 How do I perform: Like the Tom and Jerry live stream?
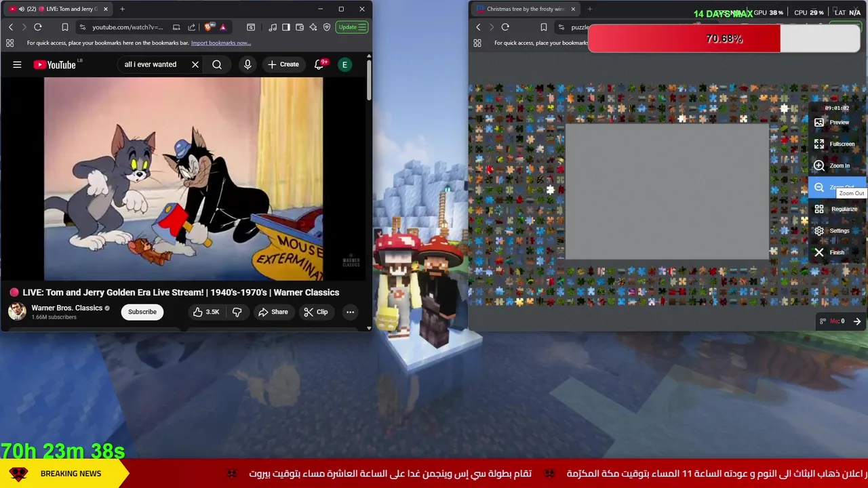tap(206, 312)
